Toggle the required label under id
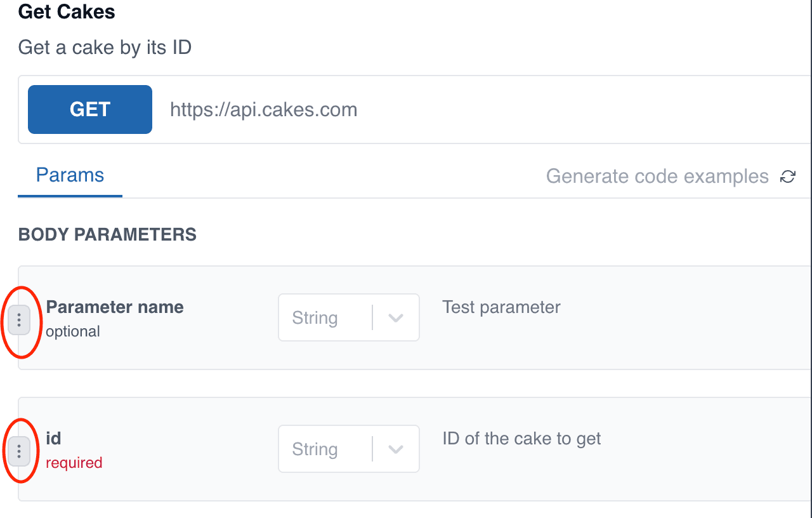Image resolution: width=812 pixels, height=518 pixels. point(74,463)
